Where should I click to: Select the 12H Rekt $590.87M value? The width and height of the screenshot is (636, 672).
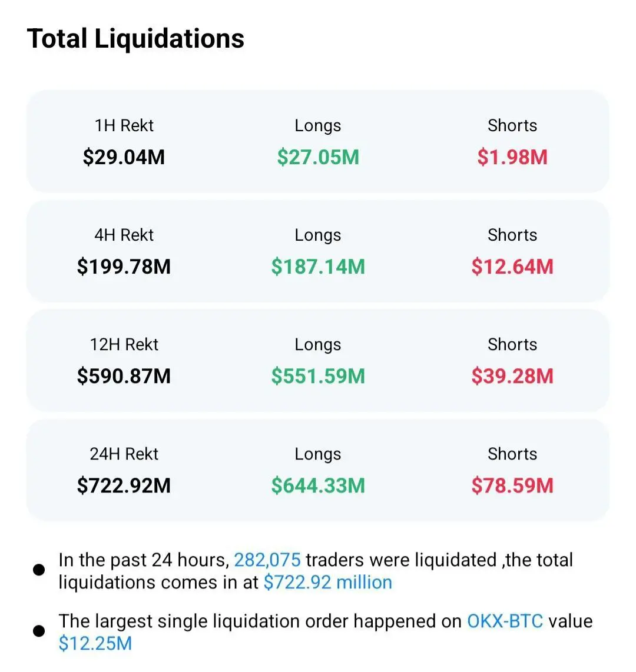click(x=124, y=376)
